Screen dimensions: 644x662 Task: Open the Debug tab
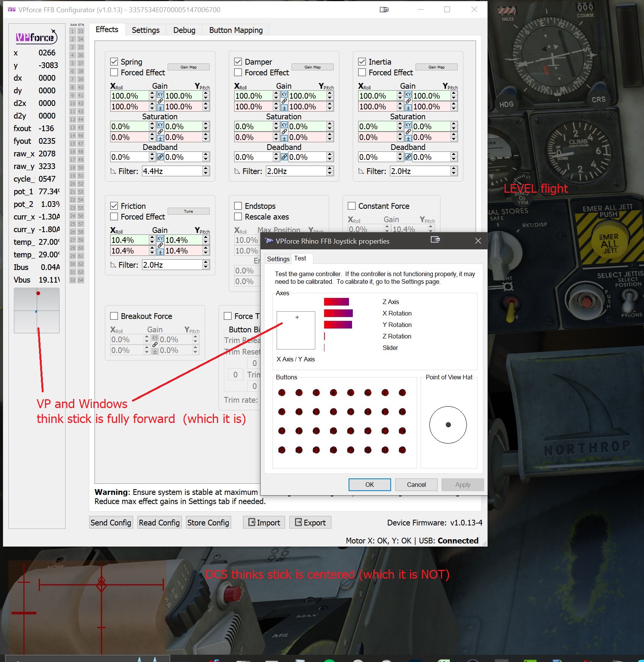point(184,30)
